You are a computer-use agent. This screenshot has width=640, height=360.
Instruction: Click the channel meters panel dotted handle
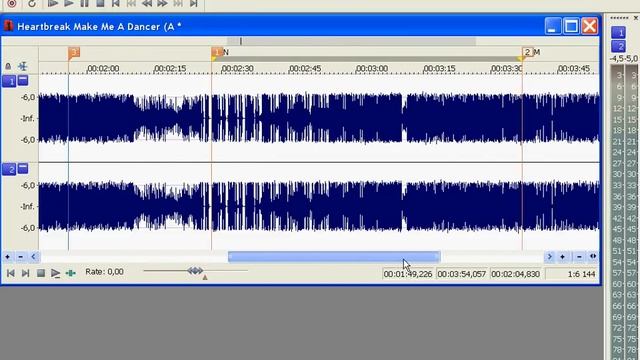(619, 18)
